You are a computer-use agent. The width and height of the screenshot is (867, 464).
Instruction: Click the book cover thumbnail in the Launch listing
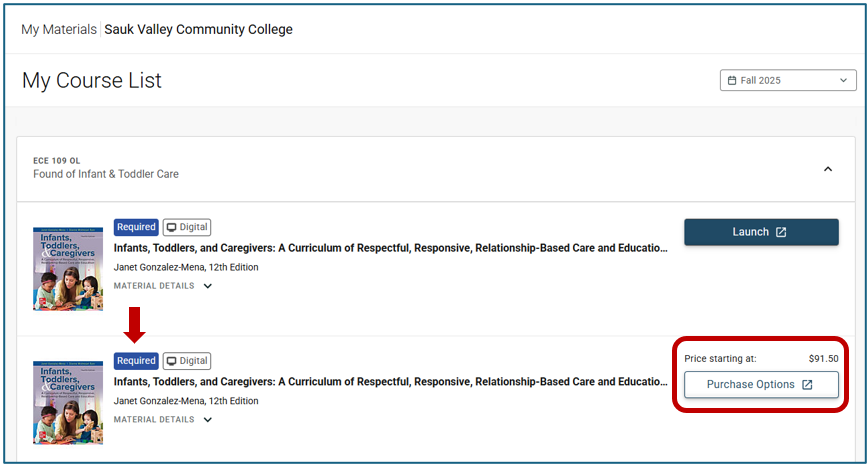(67, 268)
